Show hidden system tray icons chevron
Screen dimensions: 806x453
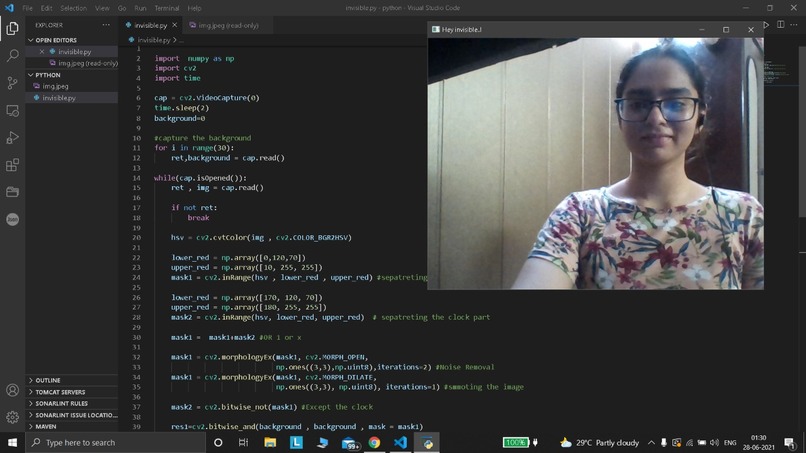pyautogui.click(x=651, y=443)
